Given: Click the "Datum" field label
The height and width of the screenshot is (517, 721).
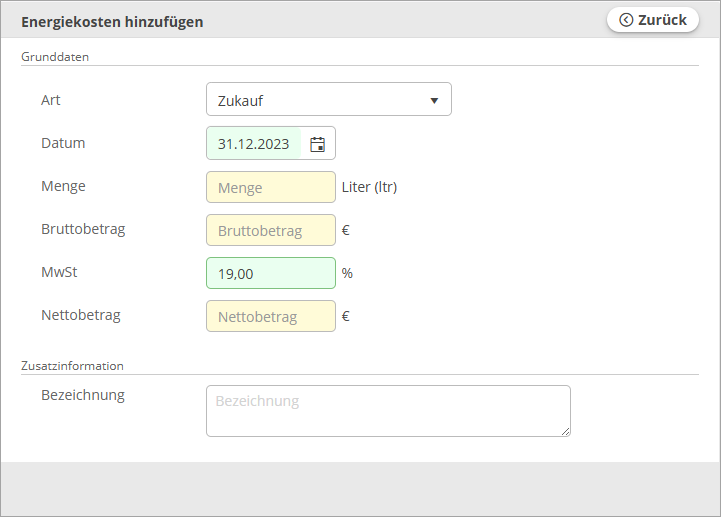Looking at the screenshot, I should [x=63, y=143].
